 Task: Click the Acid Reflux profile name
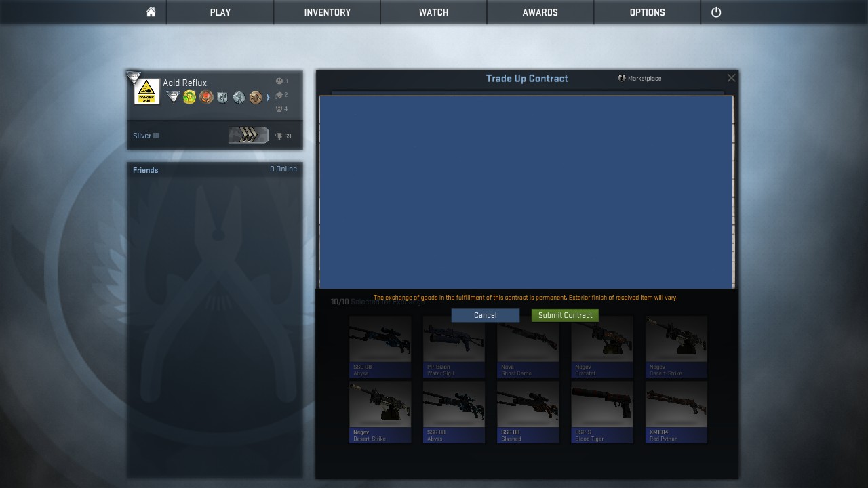185,83
